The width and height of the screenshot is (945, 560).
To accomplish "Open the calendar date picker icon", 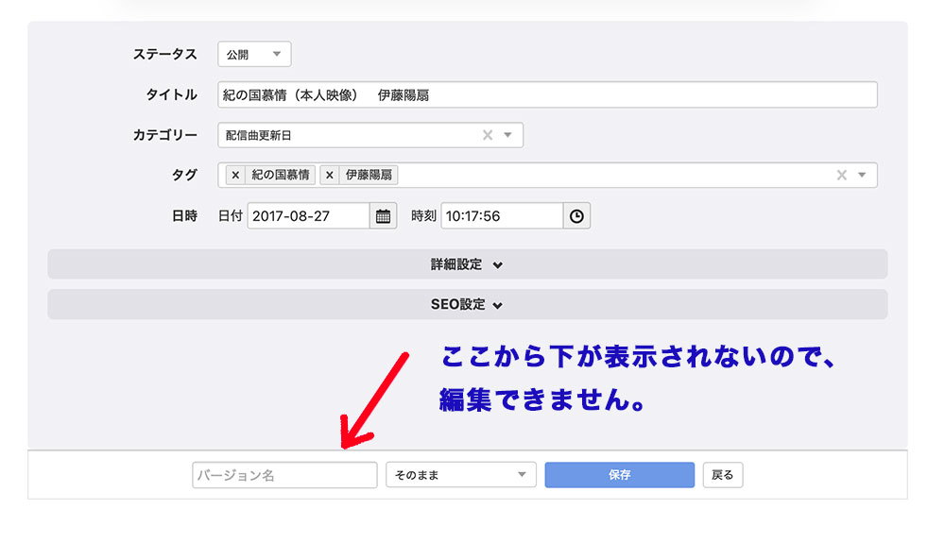I will (383, 216).
